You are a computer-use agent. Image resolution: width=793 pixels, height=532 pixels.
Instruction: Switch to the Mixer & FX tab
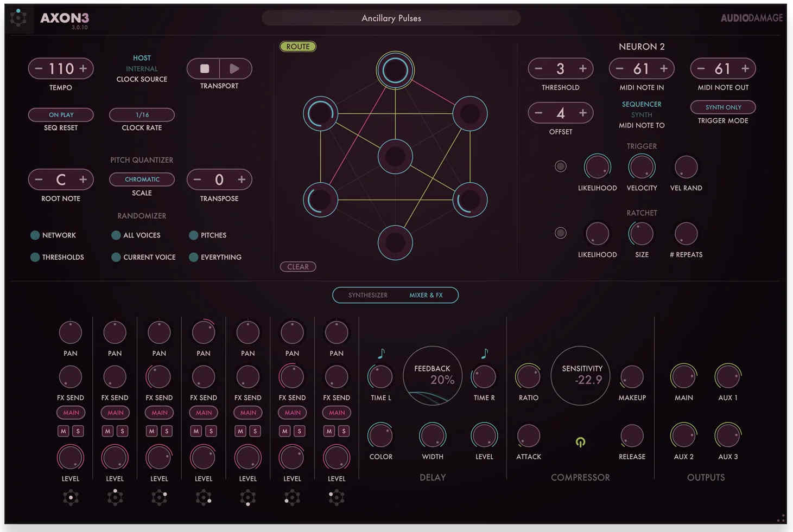426,296
